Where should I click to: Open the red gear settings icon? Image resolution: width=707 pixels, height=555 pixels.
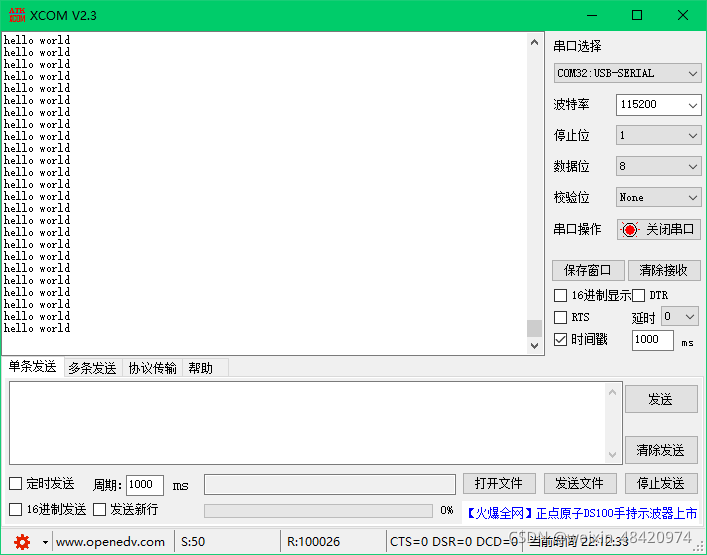click(x=22, y=541)
